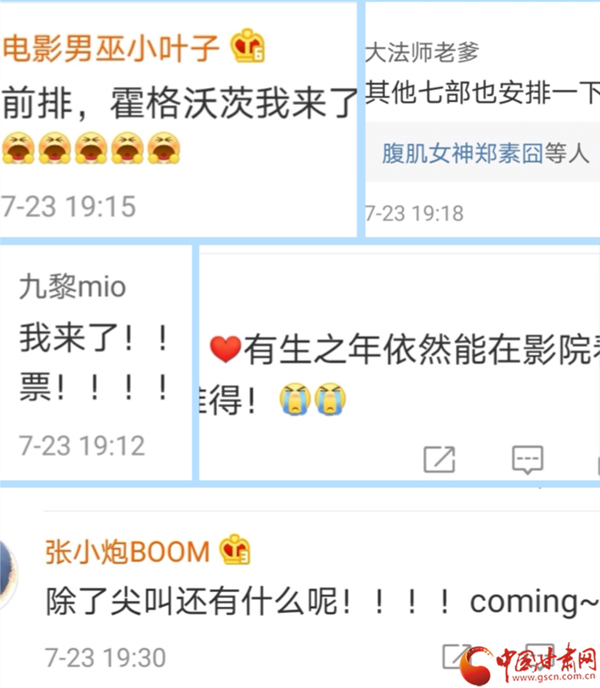The height and width of the screenshot is (688, 600).
Task: Open the 腹肌女神郑素囧 reply link
Action: pyautogui.click(x=463, y=154)
